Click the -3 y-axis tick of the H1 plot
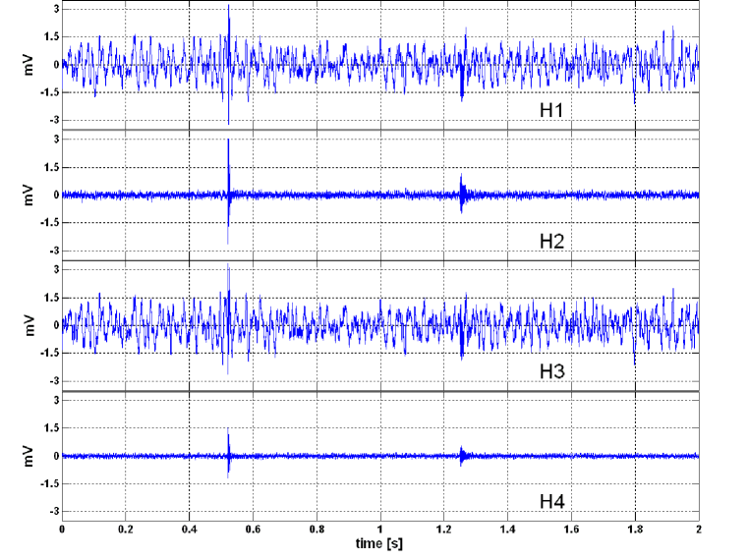 click(54, 121)
